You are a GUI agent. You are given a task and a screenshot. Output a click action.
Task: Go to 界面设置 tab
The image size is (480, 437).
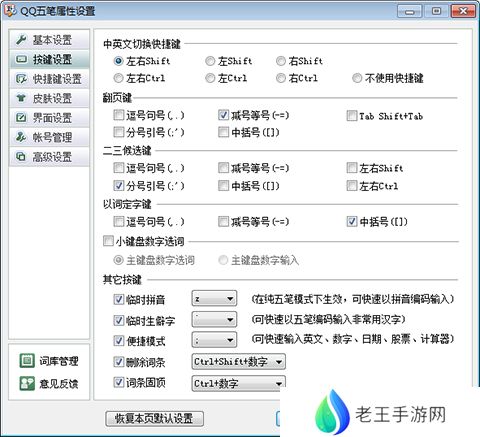tap(49, 118)
